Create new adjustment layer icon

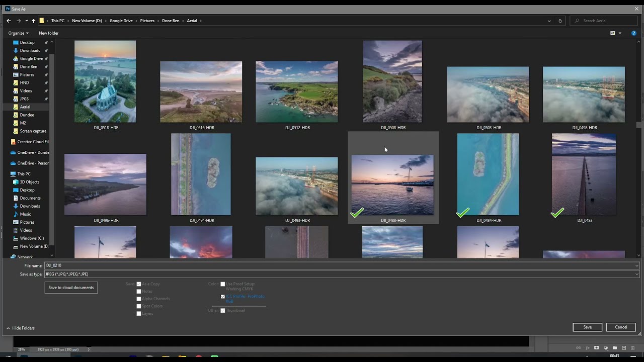pos(606,348)
